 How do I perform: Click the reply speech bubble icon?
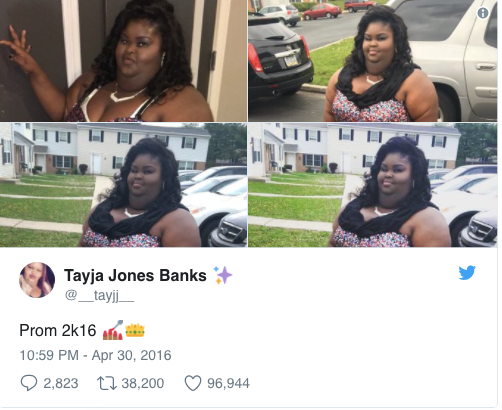[x=29, y=383]
